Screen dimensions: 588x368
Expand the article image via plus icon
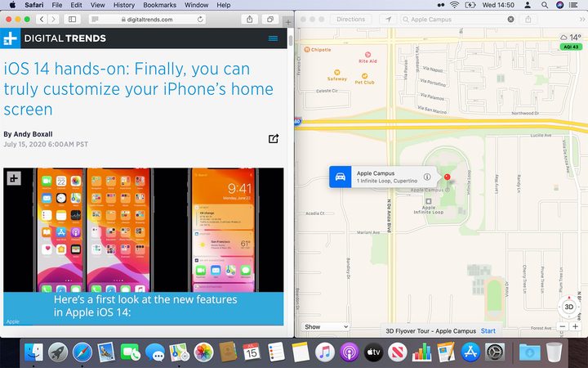pos(14,178)
